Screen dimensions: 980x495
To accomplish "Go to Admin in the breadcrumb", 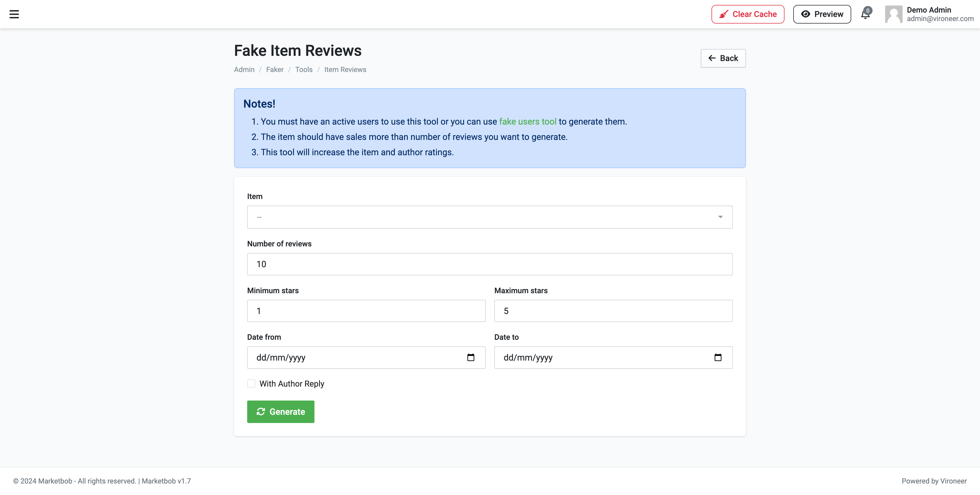I will tap(244, 70).
